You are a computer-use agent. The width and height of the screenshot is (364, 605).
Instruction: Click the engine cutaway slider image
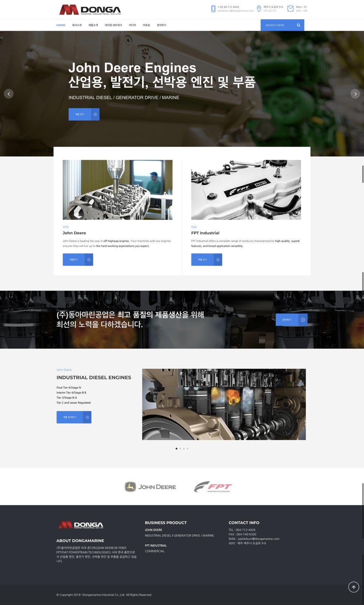click(x=224, y=404)
